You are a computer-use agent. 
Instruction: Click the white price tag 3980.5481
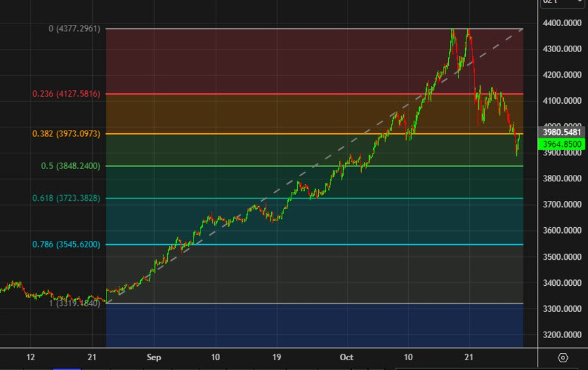pyautogui.click(x=561, y=132)
